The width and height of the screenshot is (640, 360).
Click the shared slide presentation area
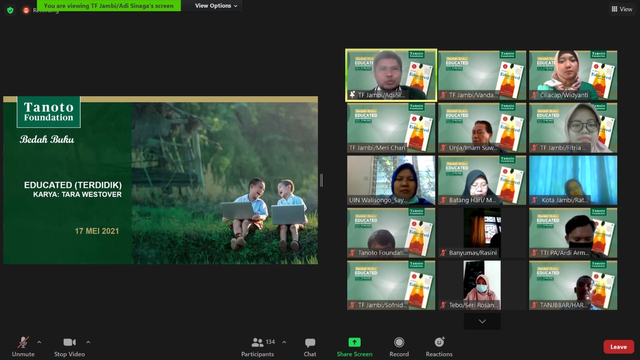(x=160, y=180)
